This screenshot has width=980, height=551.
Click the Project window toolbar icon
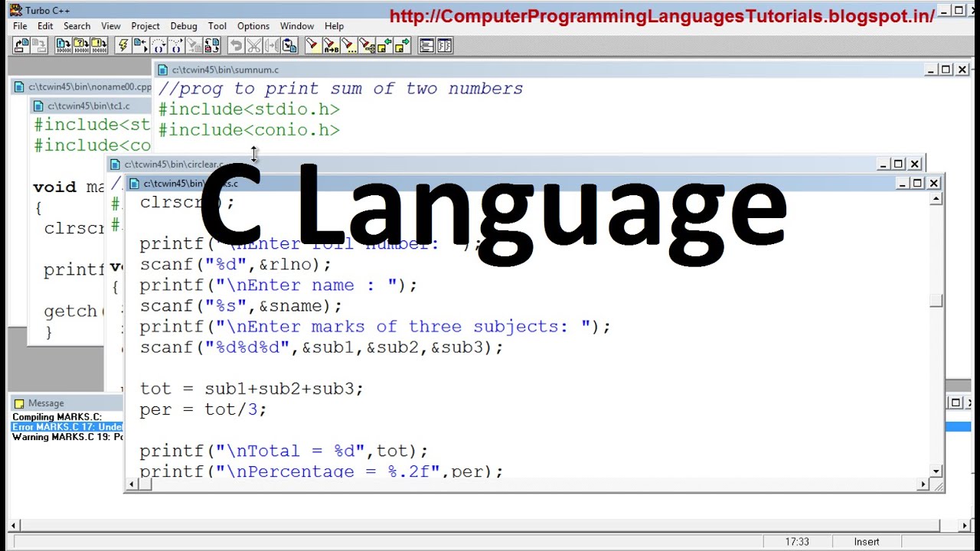click(x=426, y=46)
